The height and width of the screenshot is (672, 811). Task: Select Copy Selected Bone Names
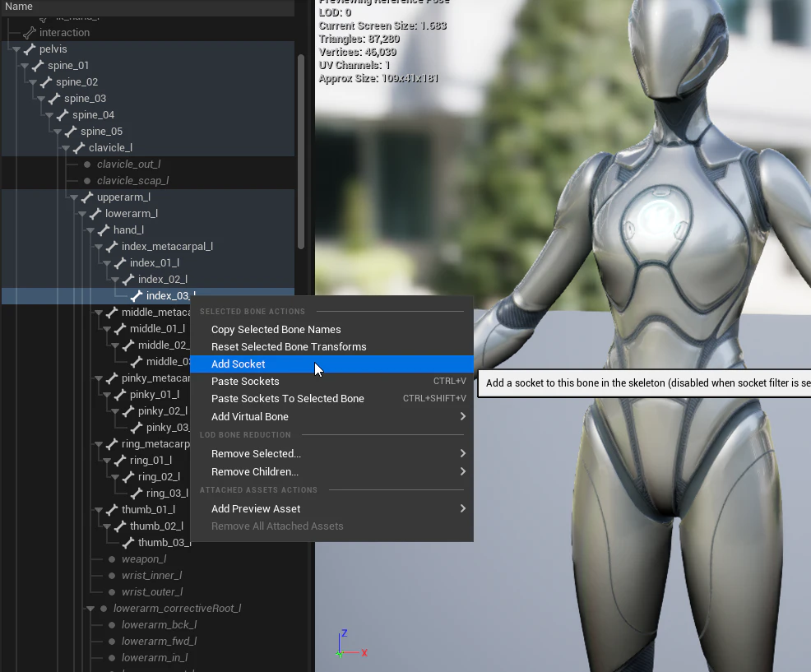click(x=331, y=330)
